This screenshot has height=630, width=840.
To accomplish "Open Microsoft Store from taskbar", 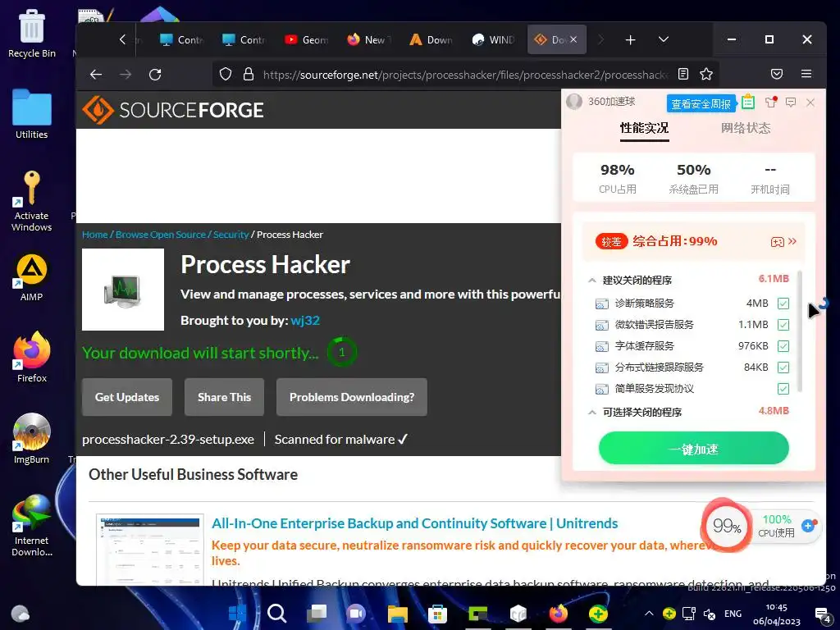I will pyautogui.click(x=438, y=614).
